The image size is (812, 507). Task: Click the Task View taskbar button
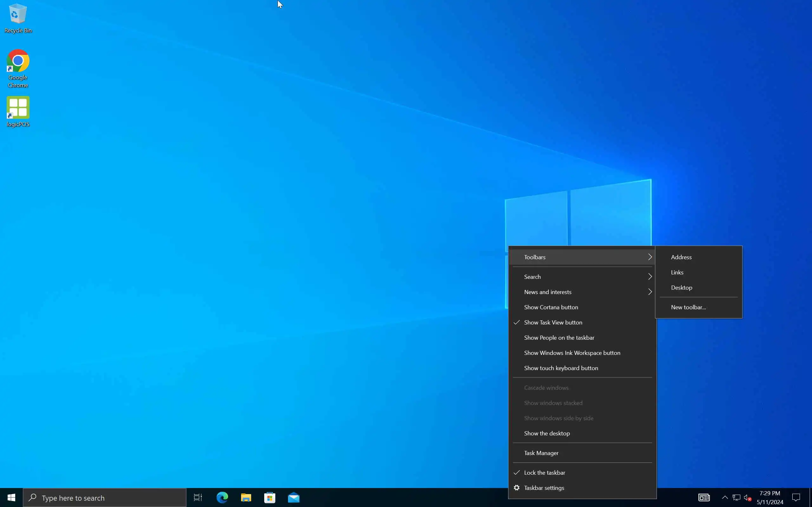click(198, 497)
